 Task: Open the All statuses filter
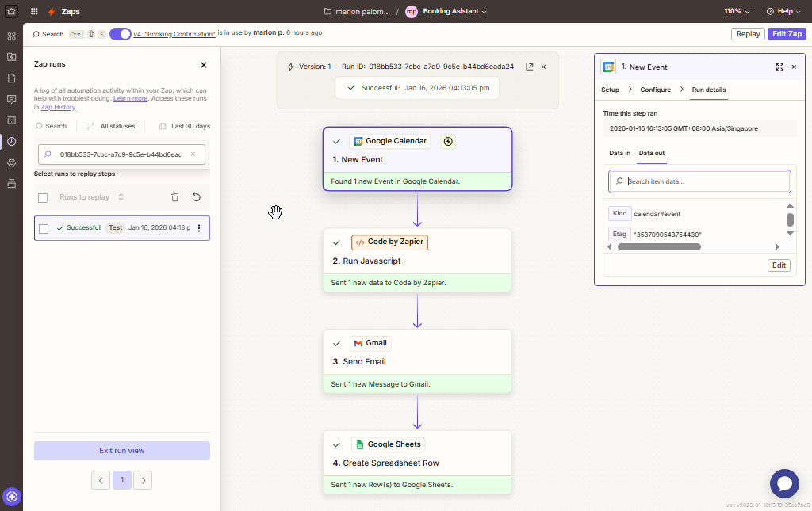(110, 126)
